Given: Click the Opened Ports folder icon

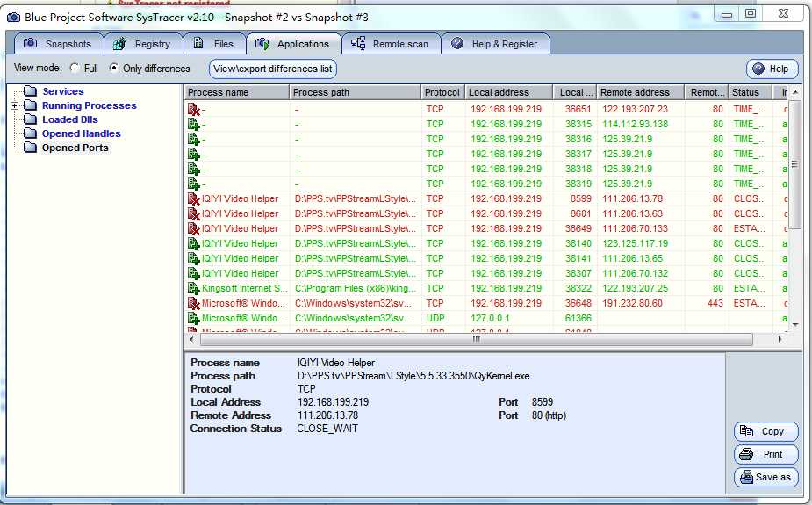Looking at the screenshot, I should tap(31, 148).
